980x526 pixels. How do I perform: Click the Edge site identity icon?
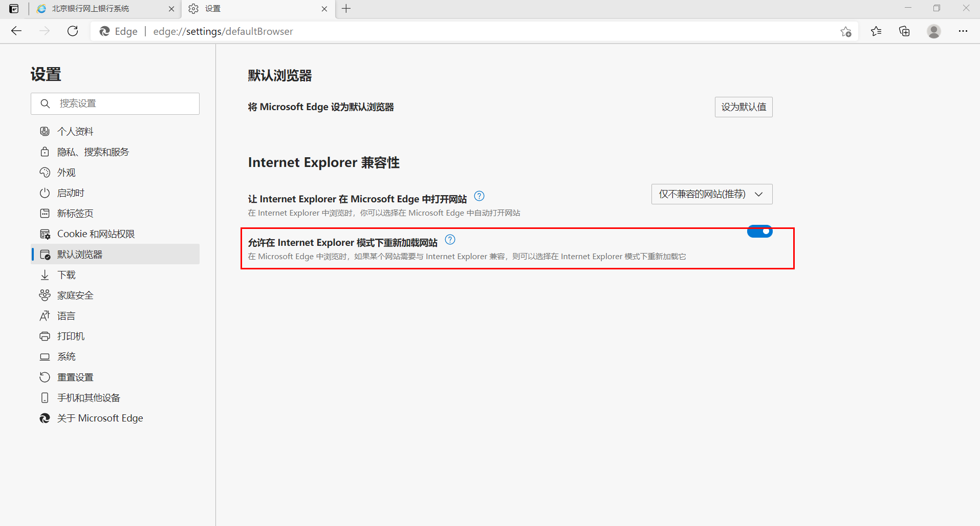(x=104, y=31)
